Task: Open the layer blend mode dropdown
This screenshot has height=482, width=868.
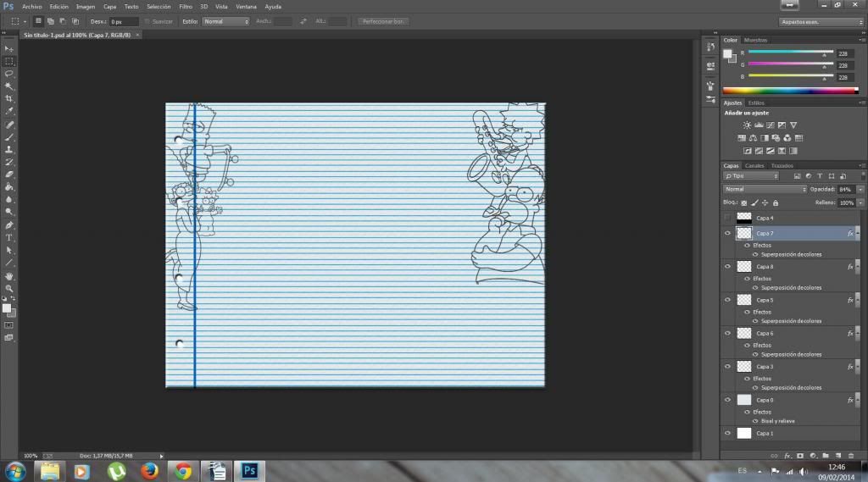Action: point(765,189)
